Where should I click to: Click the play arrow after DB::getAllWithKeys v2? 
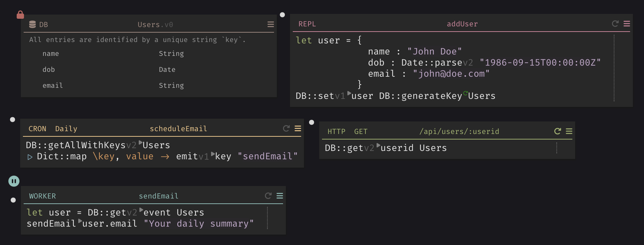(x=140, y=142)
